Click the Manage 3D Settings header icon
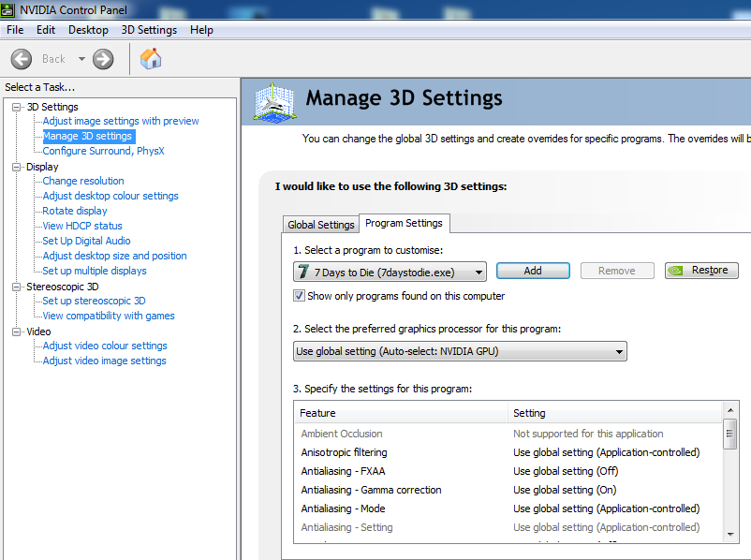 [275, 102]
